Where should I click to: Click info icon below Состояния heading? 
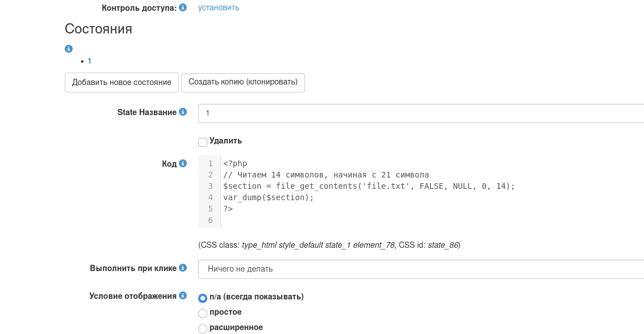(69, 49)
